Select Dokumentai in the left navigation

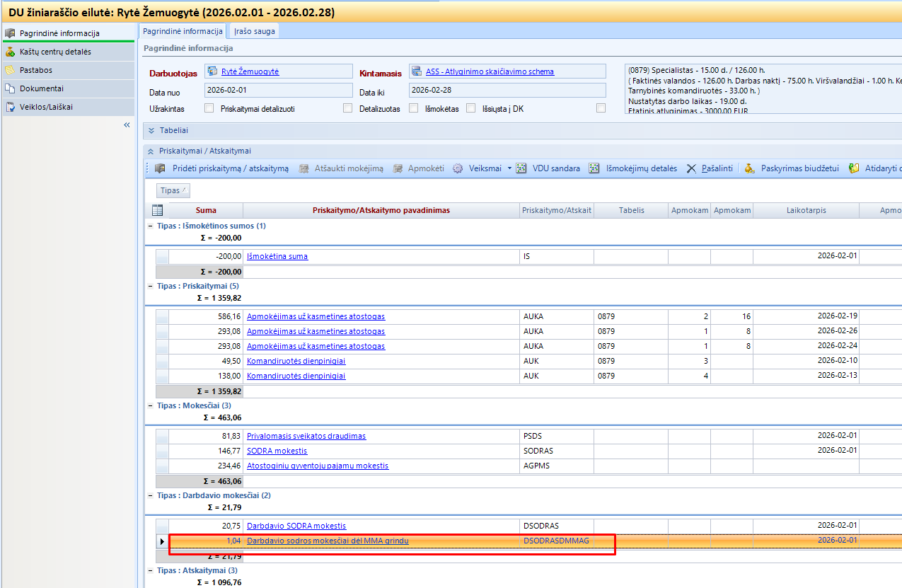coord(41,88)
